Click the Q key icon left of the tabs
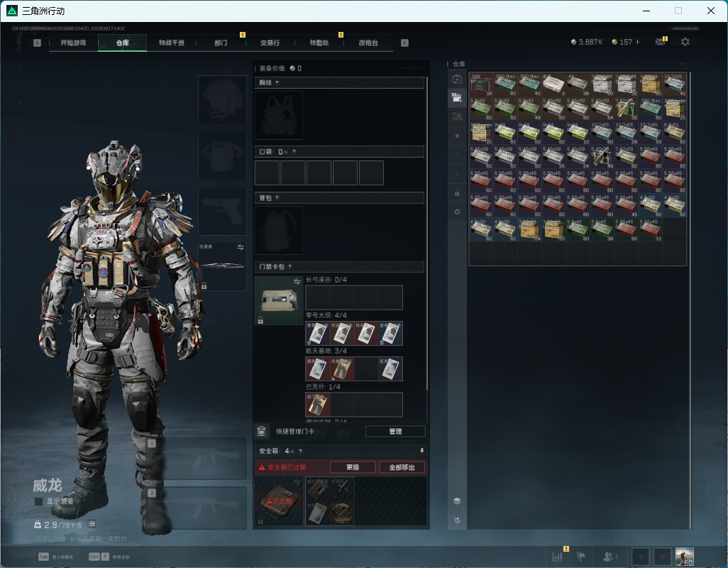Screen dimensions: 728x568 [x=38, y=43]
